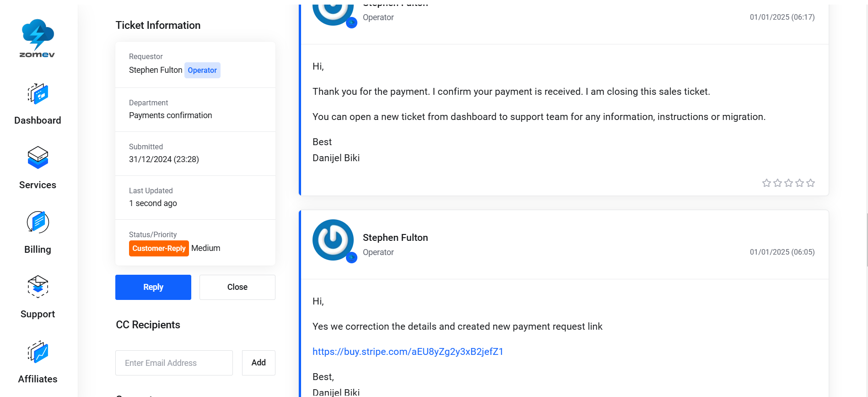The height and width of the screenshot is (397, 868).
Task: Select the Billing menu label
Action: tap(38, 250)
